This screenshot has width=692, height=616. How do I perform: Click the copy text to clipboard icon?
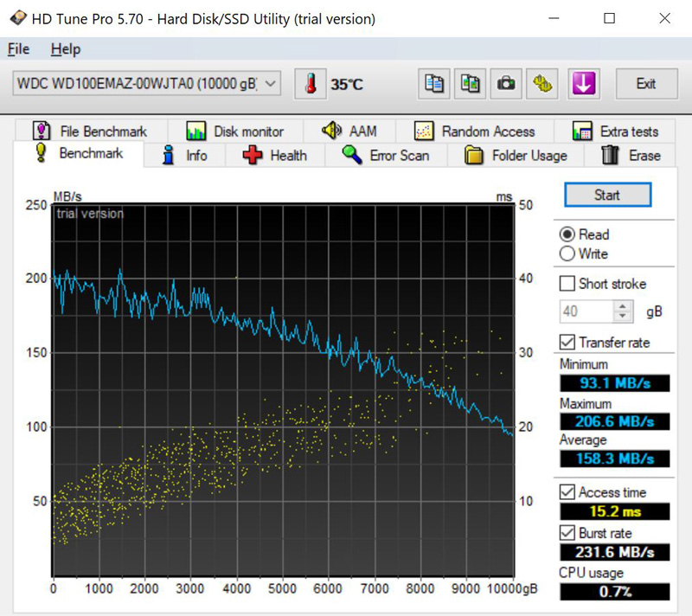coord(434,84)
